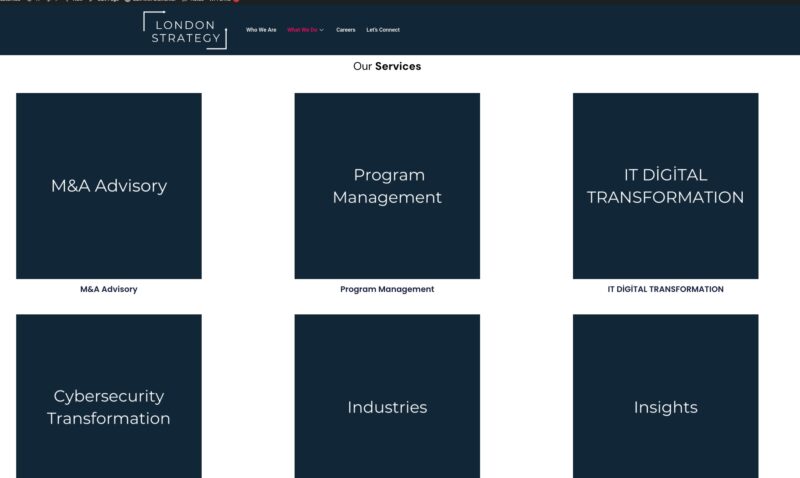This screenshot has width=800, height=478.
Task: Select the What We Do menu item
Action: [302, 30]
